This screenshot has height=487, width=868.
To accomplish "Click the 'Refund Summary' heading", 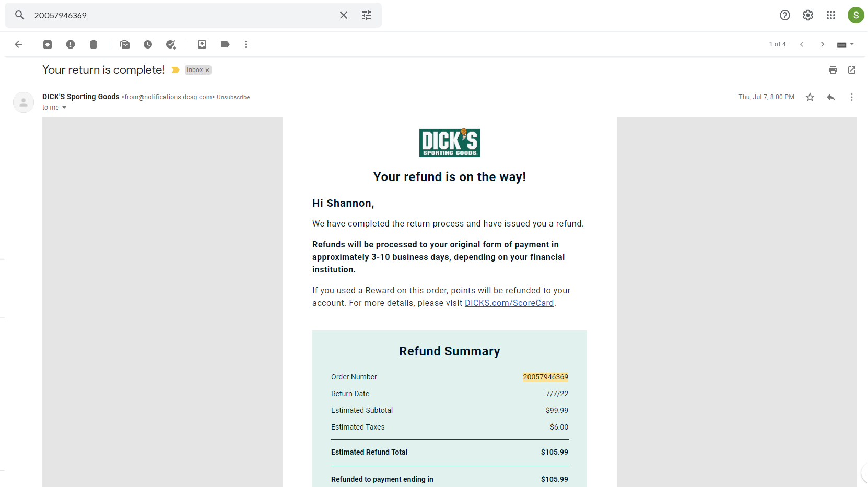I will (x=450, y=351).
